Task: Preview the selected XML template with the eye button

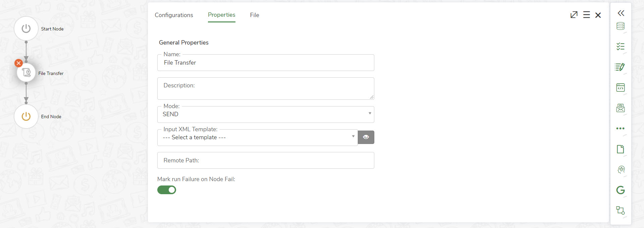Action: [x=366, y=137]
